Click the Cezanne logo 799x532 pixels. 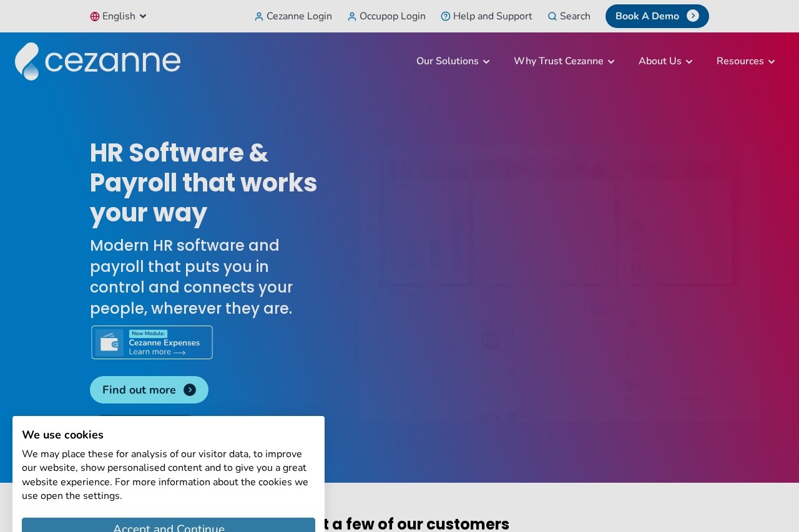click(98, 61)
